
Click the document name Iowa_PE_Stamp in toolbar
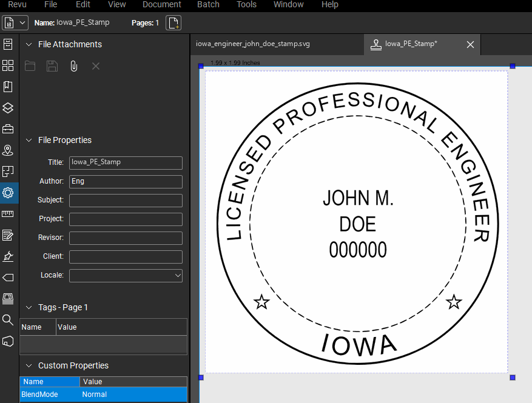(x=82, y=22)
